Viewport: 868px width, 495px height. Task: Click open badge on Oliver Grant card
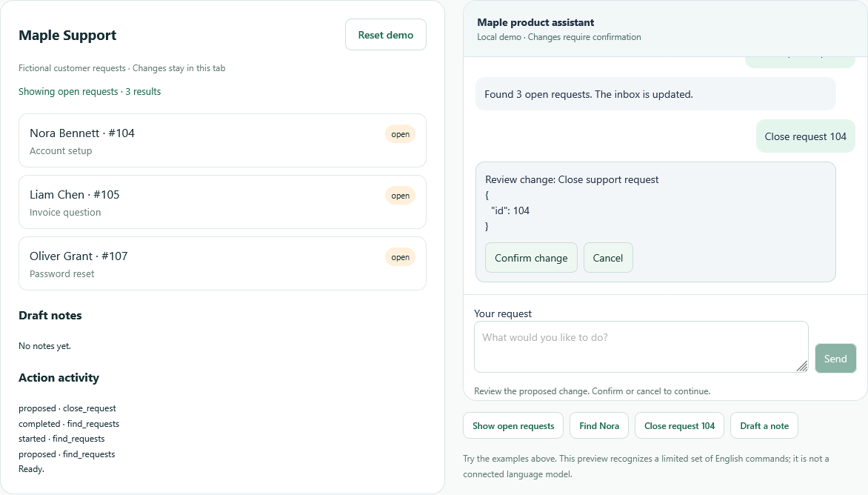[x=400, y=257]
